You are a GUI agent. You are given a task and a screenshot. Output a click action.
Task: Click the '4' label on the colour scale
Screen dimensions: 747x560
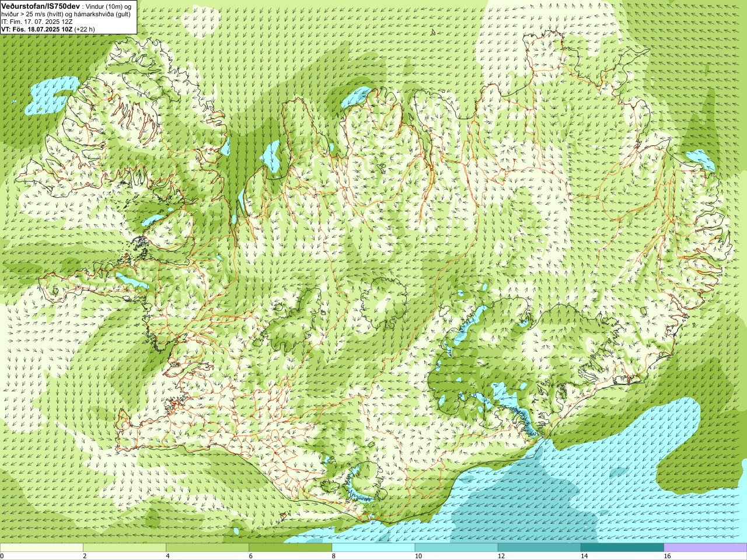point(168,556)
